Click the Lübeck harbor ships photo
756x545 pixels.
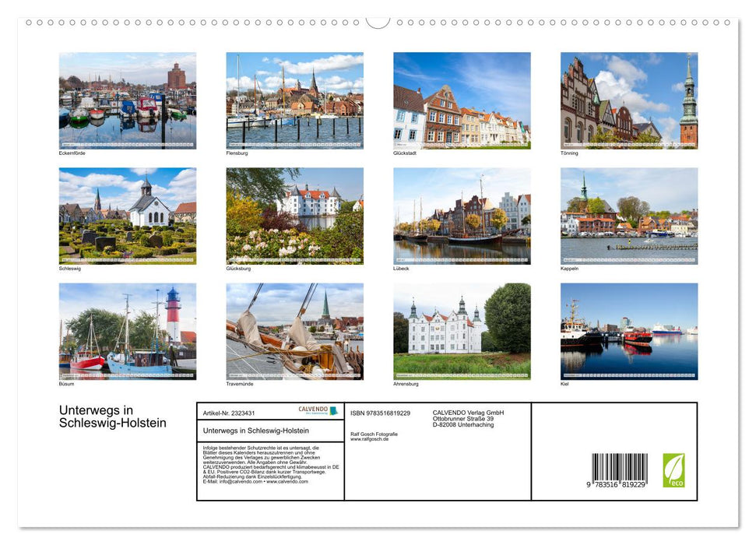[x=462, y=216]
